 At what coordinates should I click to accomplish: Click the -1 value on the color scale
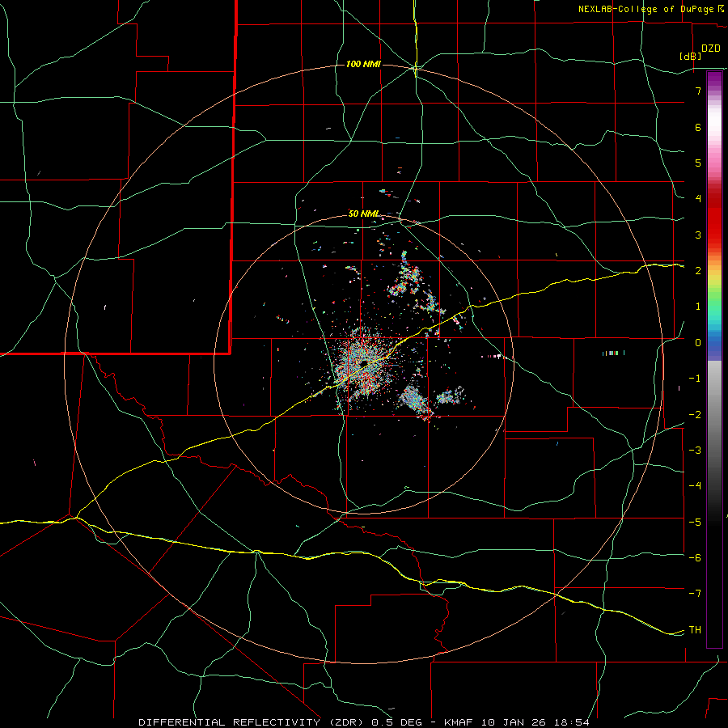pyautogui.click(x=695, y=379)
